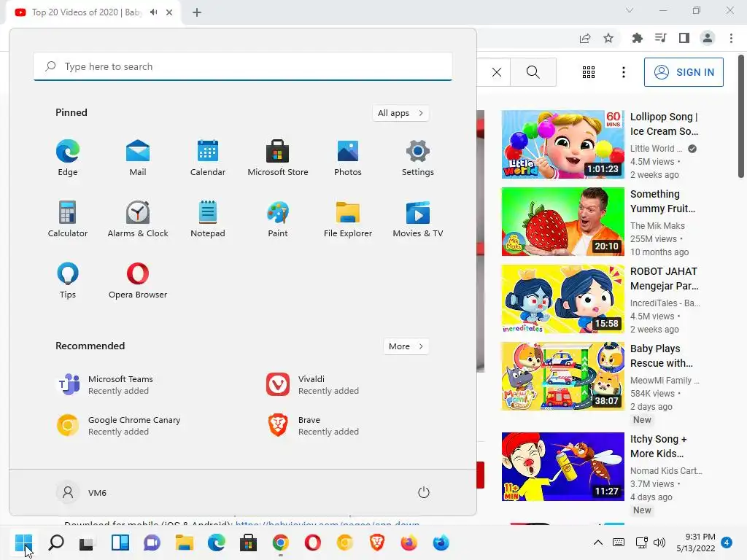Viewport: 747px width, 560px height.
Task: Open a new Chrome tab
Action: coord(197,12)
